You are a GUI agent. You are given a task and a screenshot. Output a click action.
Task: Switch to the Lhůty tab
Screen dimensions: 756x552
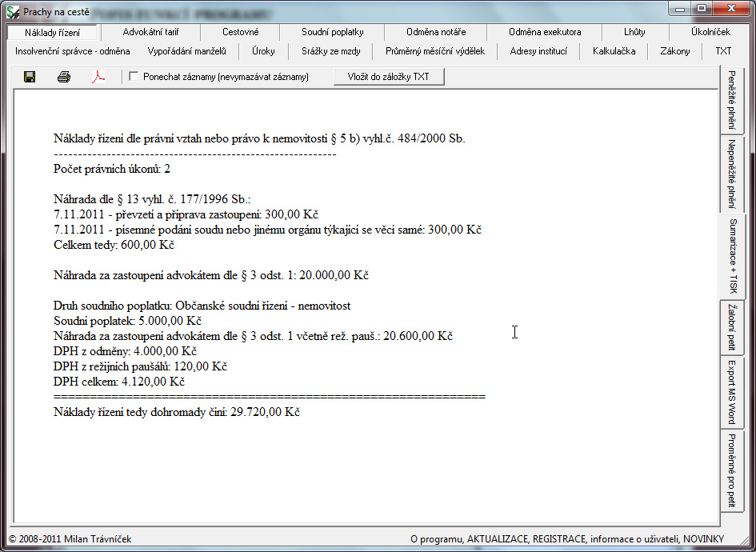pos(634,32)
